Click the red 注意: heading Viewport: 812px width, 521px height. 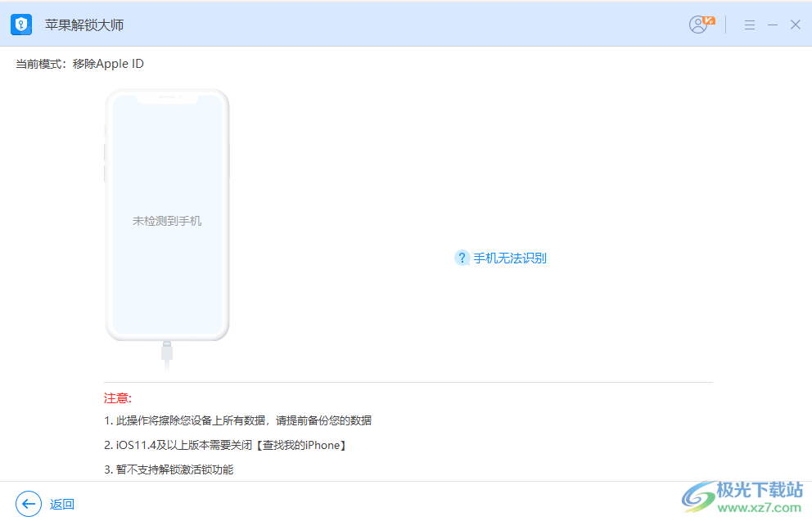[118, 397]
